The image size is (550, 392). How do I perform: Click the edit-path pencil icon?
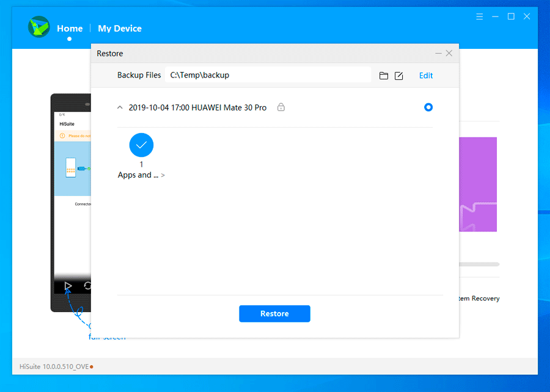pos(399,76)
